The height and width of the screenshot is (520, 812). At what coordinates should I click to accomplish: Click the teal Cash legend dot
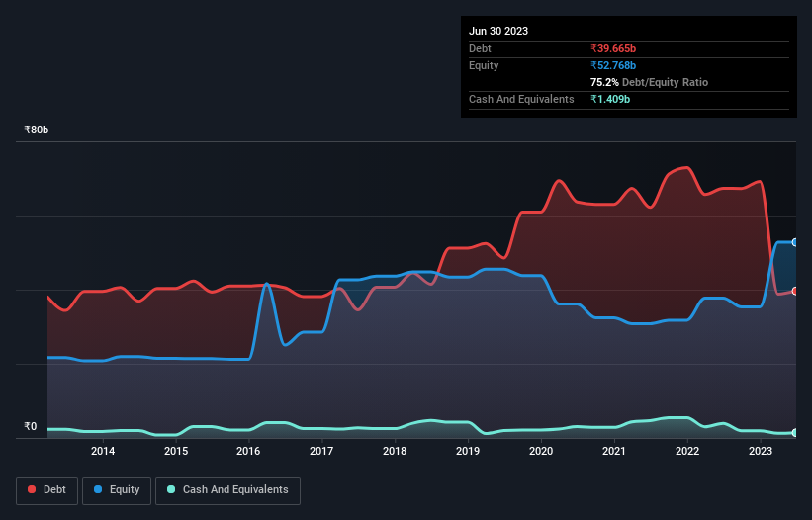click(171, 489)
